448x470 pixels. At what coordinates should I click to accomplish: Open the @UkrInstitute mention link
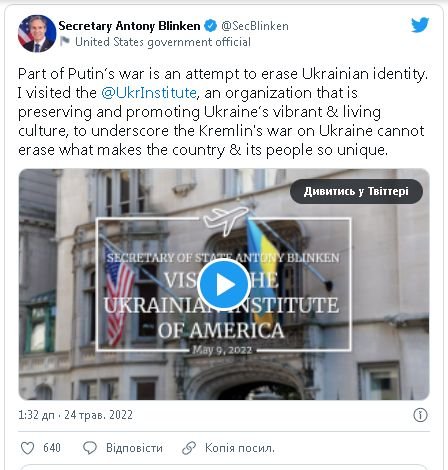pyautogui.click(x=149, y=93)
